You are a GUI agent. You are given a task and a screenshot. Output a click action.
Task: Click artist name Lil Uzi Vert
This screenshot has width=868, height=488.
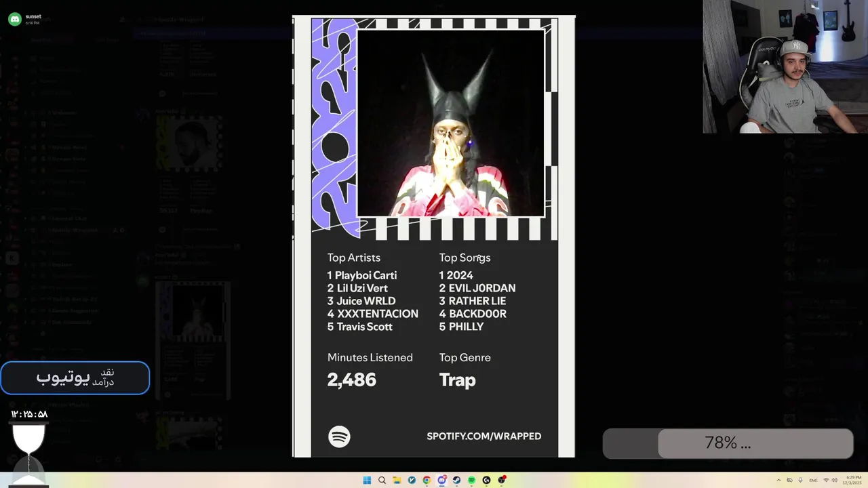362,288
